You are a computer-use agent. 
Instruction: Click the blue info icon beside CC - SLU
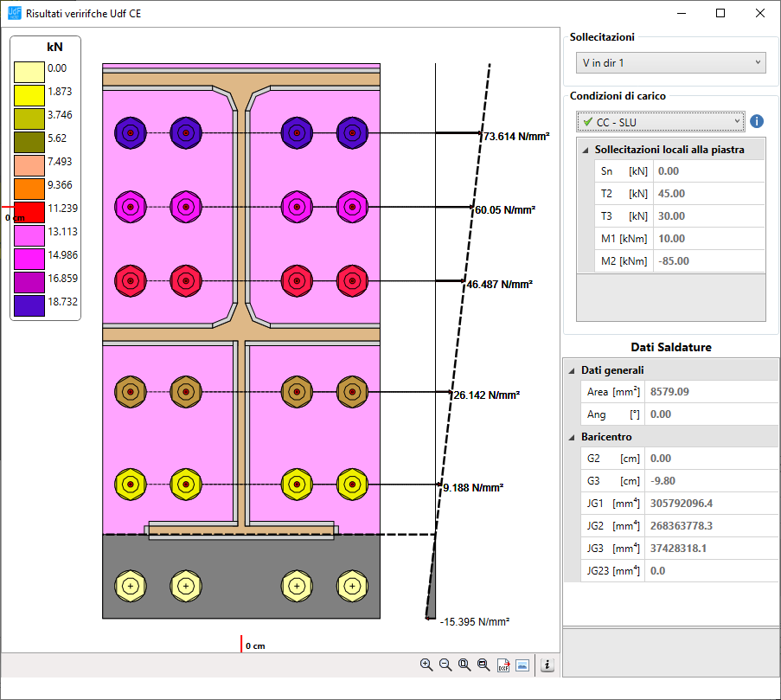pos(757,121)
